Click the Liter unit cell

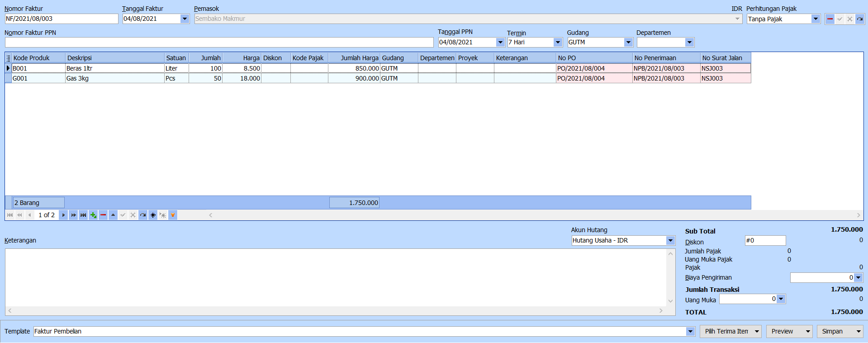coord(177,68)
